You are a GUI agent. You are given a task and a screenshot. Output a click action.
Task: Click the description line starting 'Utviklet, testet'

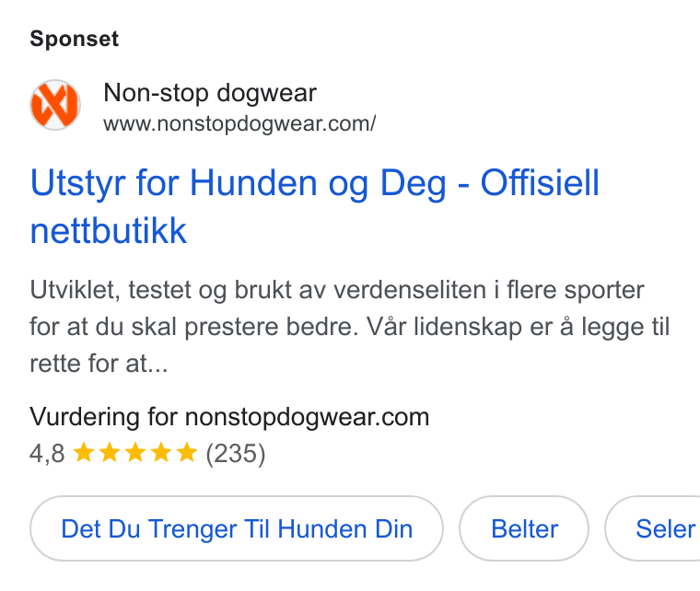point(337,290)
